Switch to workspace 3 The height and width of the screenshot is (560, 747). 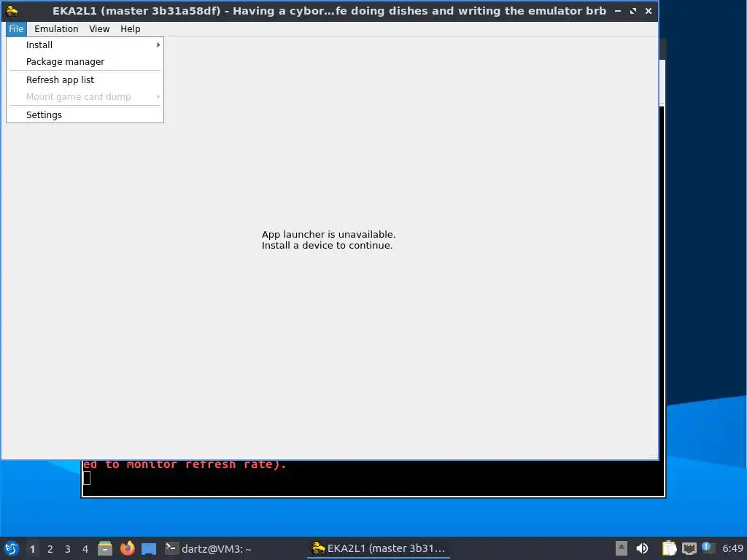(x=68, y=548)
